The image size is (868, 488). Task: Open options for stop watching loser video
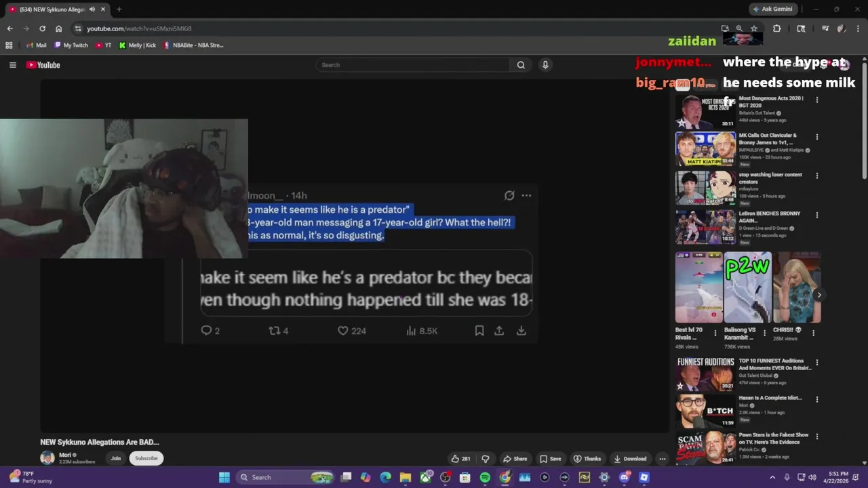[816, 176]
